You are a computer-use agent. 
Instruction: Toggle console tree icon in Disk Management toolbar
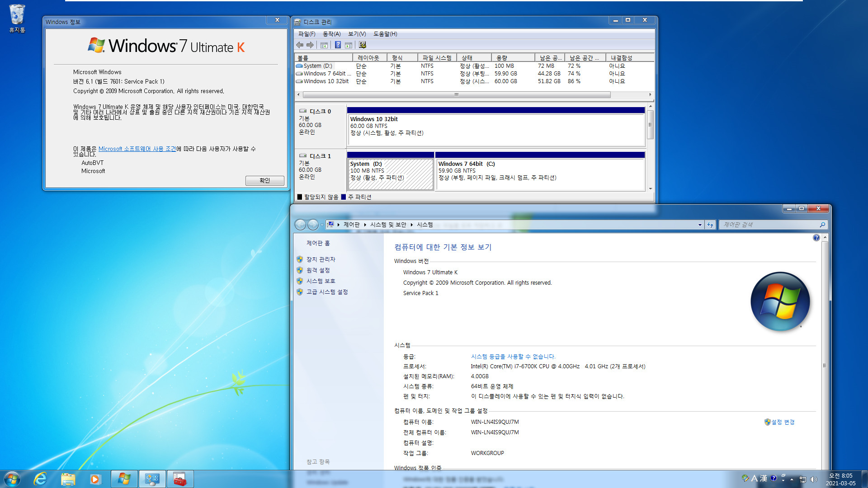point(324,45)
